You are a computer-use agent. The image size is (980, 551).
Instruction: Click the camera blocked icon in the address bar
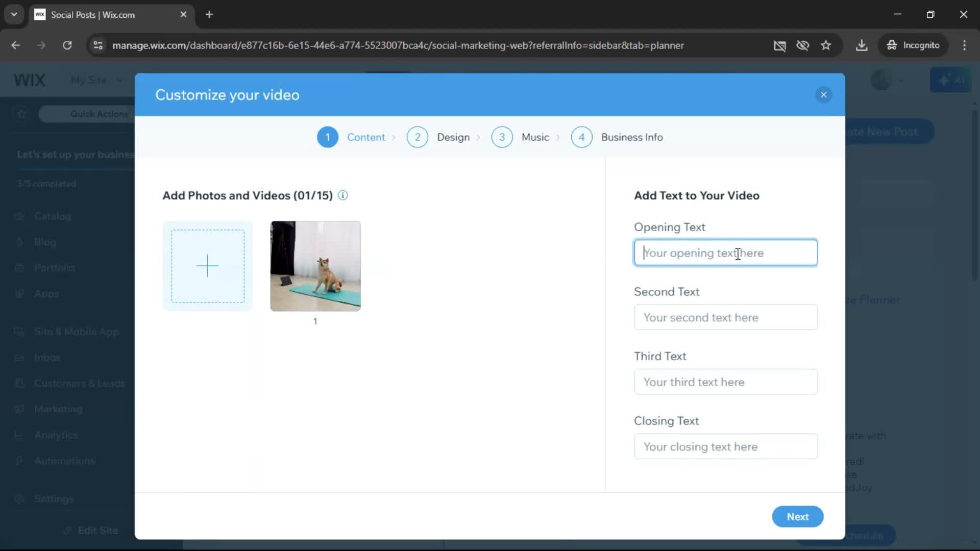coord(779,45)
